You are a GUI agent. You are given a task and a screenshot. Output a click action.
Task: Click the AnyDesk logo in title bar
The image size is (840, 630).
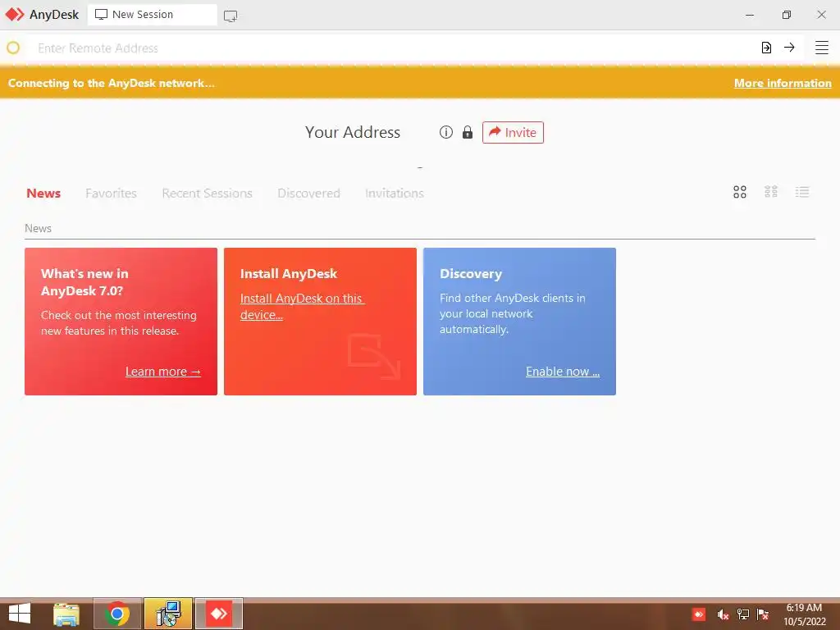click(x=15, y=15)
